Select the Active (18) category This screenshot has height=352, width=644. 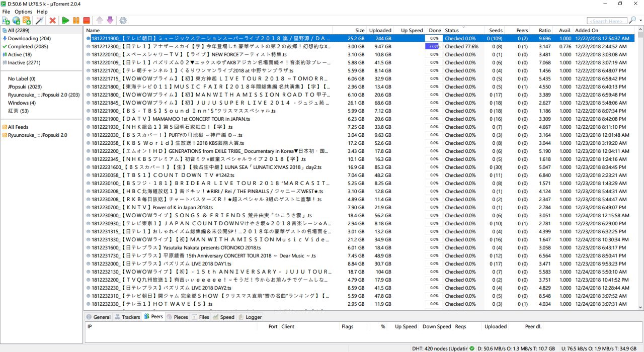[41, 55]
